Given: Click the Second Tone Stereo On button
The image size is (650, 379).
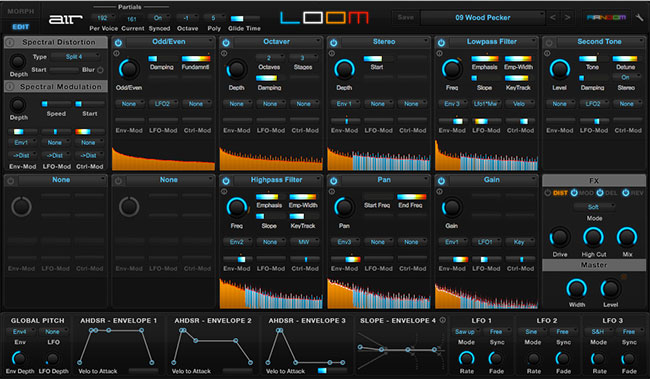Looking at the screenshot, I should (x=626, y=78).
